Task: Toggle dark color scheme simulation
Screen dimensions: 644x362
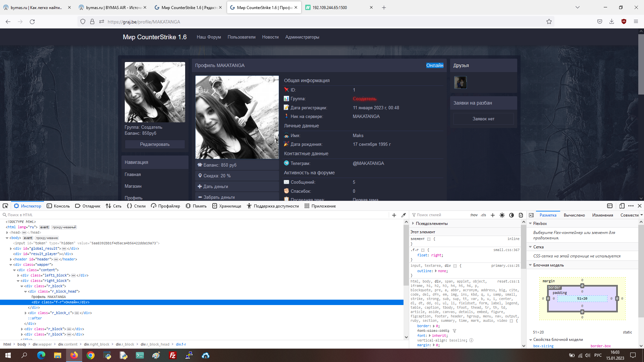Action: [x=512, y=215]
